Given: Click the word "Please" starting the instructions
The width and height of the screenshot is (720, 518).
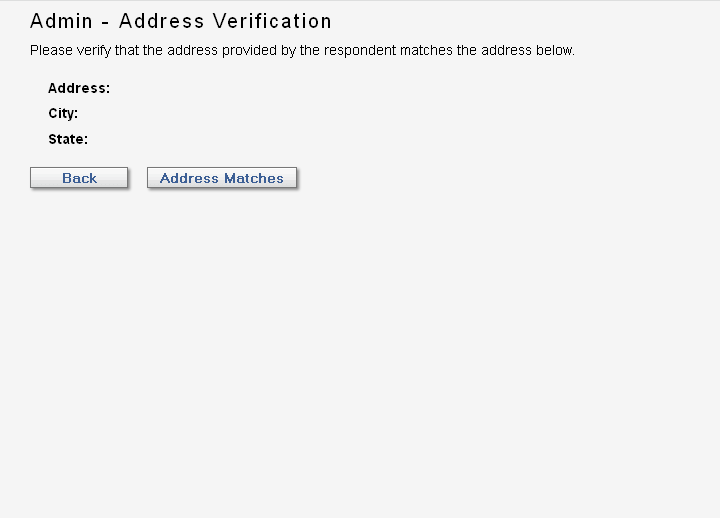Looking at the screenshot, I should [50, 50].
